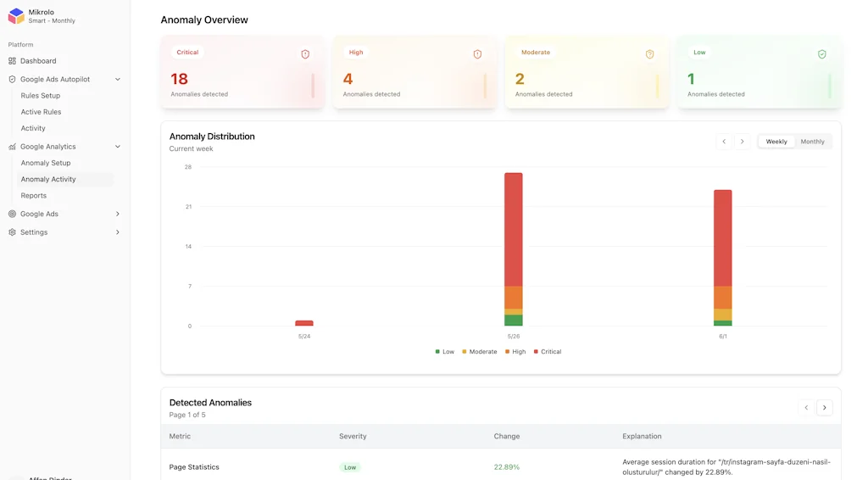Go to next page of Detected Anomalies
The height and width of the screenshot is (480, 868).
tap(824, 408)
